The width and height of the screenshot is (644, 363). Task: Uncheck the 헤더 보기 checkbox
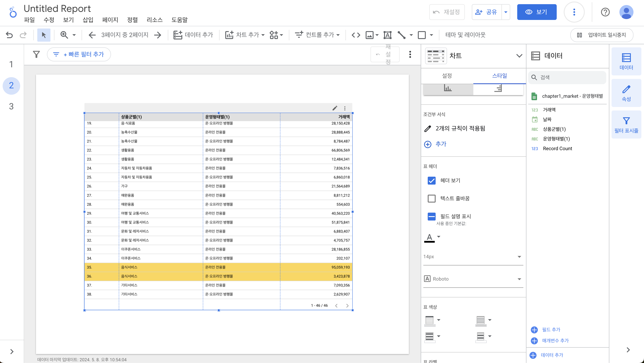click(x=431, y=180)
